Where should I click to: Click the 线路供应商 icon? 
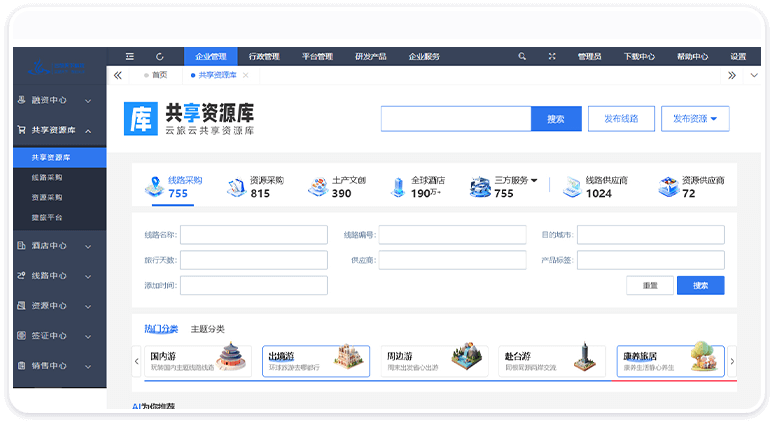[571, 187]
